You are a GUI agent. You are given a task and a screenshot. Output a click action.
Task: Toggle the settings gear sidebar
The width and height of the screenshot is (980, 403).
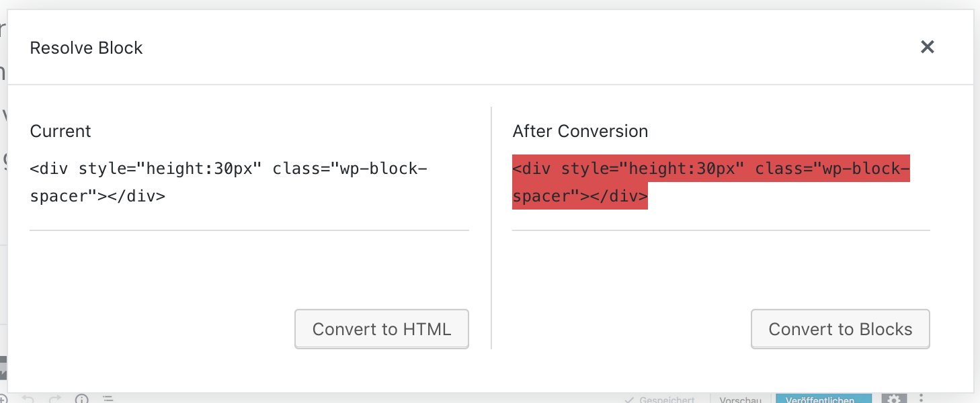(x=893, y=399)
